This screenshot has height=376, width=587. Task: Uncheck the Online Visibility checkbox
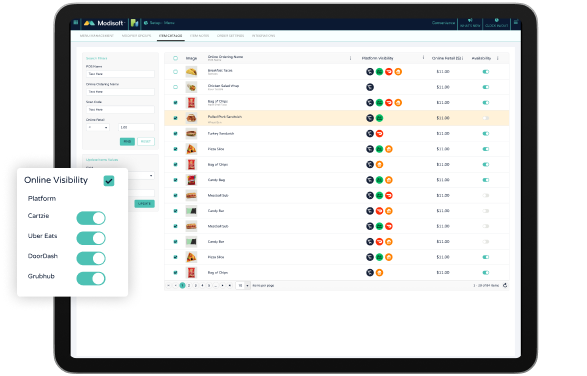click(x=109, y=181)
